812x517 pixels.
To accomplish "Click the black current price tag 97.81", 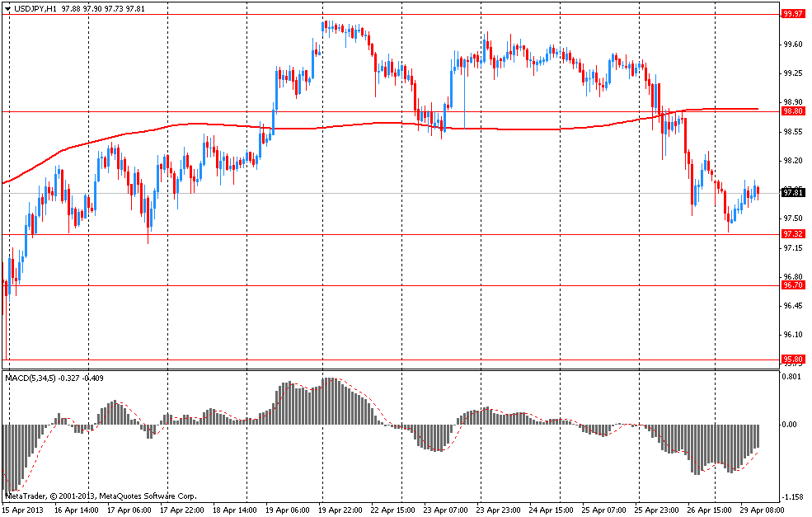I will [x=793, y=193].
